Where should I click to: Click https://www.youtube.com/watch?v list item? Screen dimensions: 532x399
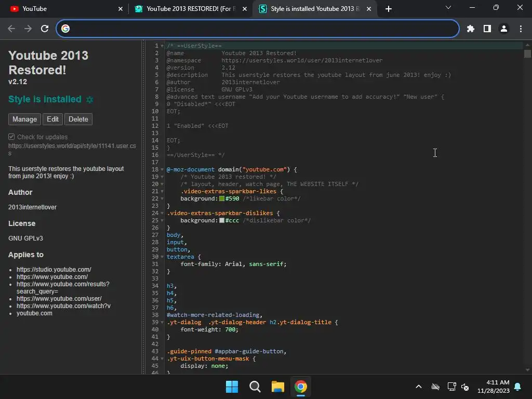(x=63, y=306)
